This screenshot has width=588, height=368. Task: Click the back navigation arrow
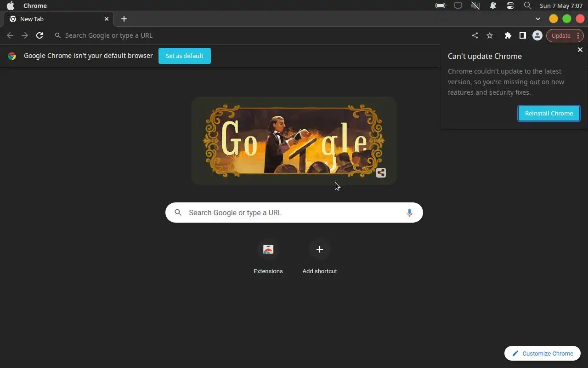point(10,35)
